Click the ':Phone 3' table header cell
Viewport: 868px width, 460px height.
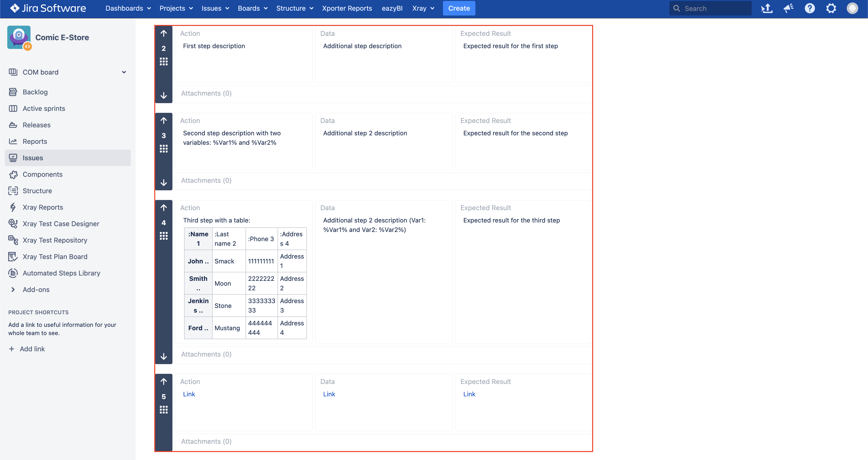(x=262, y=239)
